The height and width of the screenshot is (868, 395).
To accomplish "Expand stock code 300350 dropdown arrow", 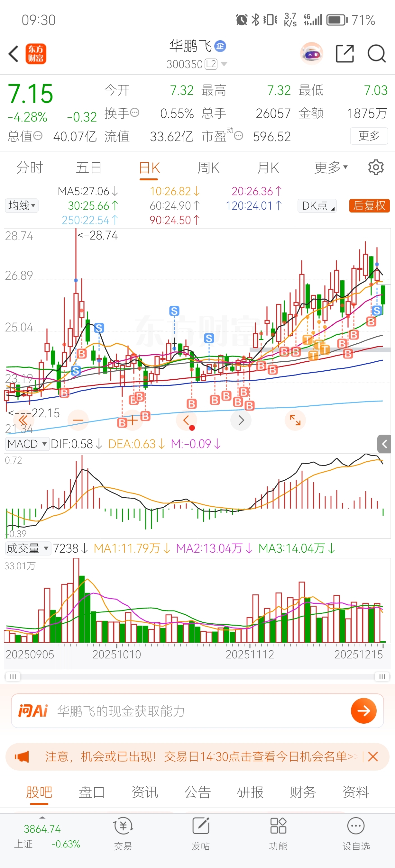I will click(x=224, y=64).
